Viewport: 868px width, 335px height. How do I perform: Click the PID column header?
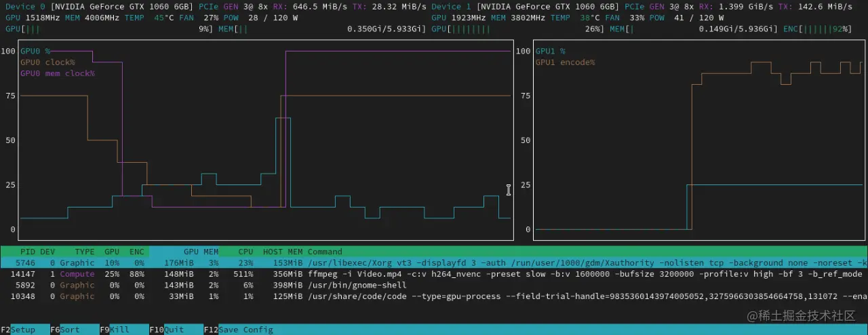tap(28, 252)
